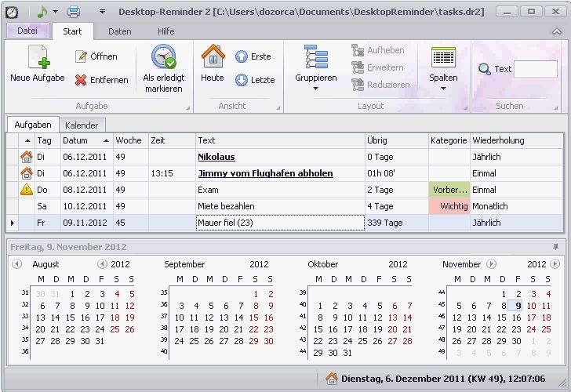Viewport: 571px width, 392px height.
Task: Switch to the Start ribbon tab
Action: pyautogui.click(x=72, y=31)
